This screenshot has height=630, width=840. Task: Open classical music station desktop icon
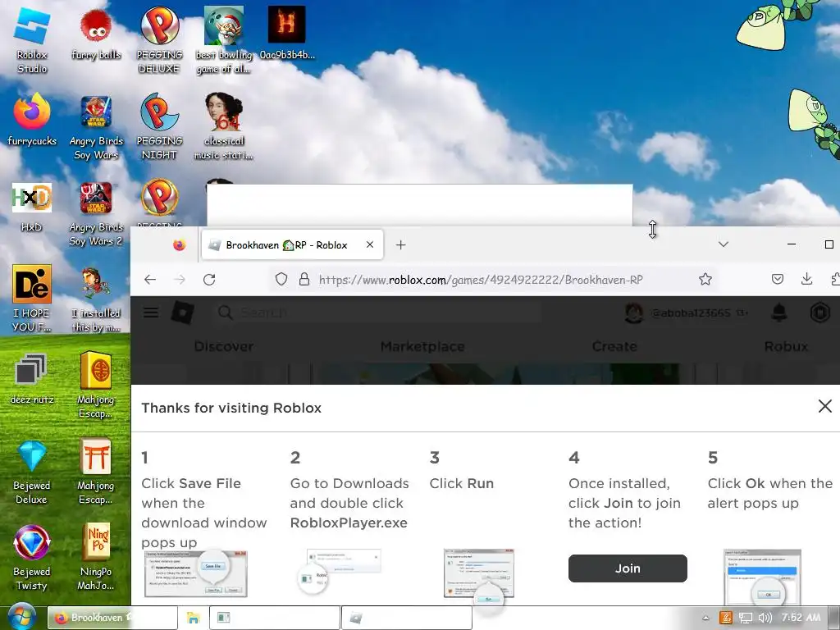[223, 126]
